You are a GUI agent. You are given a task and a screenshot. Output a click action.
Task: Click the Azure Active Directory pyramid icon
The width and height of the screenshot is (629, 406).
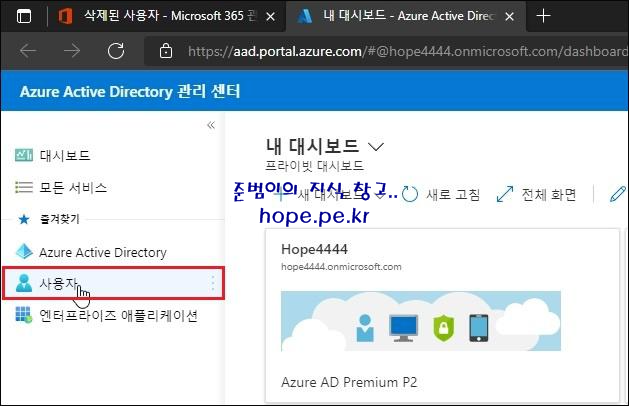pyautogui.click(x=24, y=252)
